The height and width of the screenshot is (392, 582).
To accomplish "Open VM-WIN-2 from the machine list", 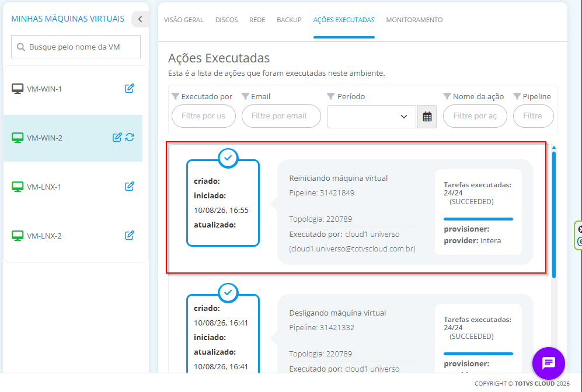I will coord(44,138).
